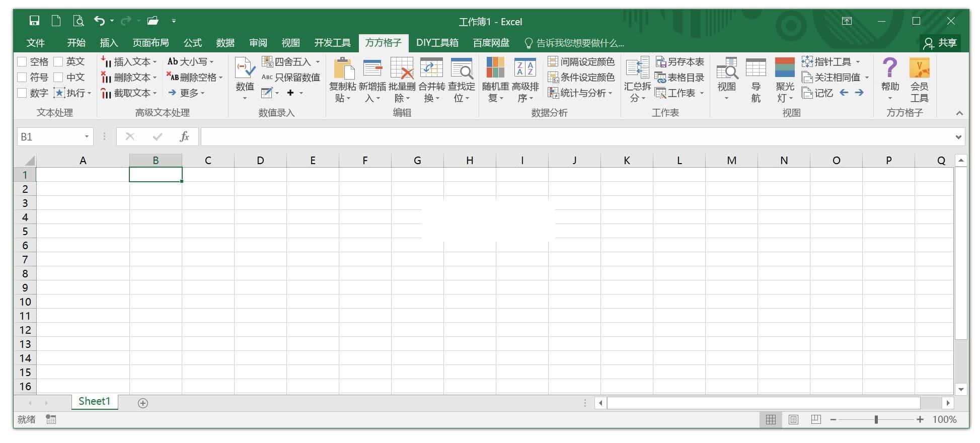
Task: Click the 聚光灯 colored icon
Action: pyautogui.click(x=785, y=68)
